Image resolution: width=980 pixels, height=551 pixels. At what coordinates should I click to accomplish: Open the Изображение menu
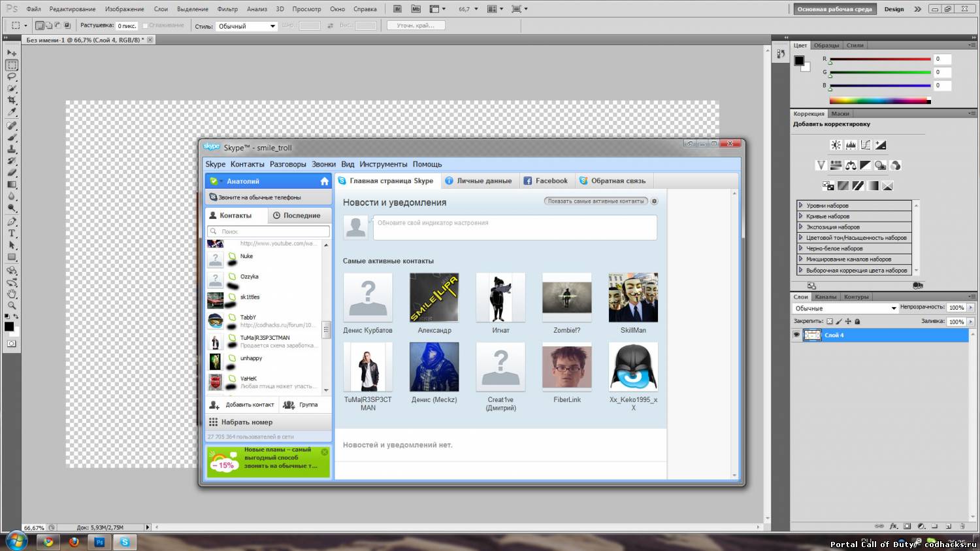pyautogui.click(x=124, y=9)
